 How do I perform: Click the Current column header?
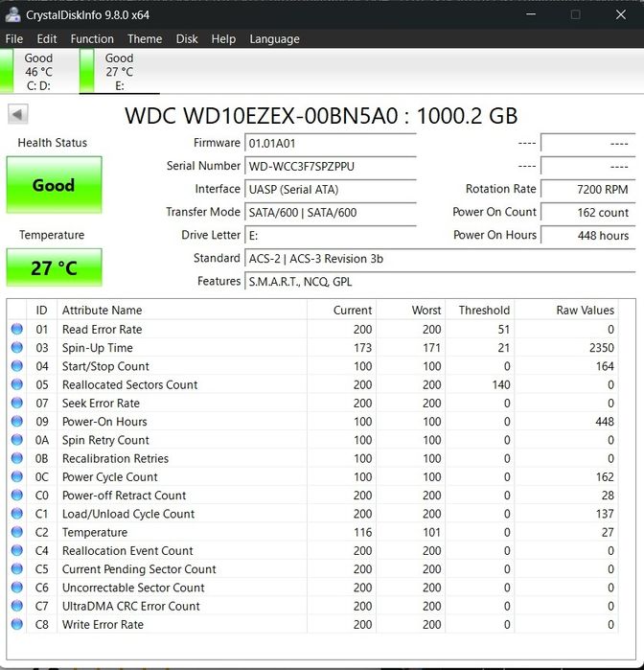pos(341,310)
